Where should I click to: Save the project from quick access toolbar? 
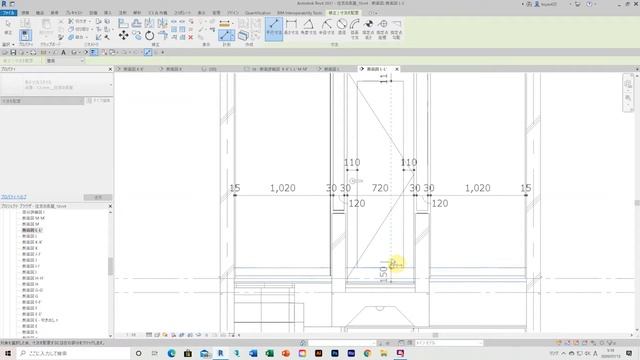13,52
